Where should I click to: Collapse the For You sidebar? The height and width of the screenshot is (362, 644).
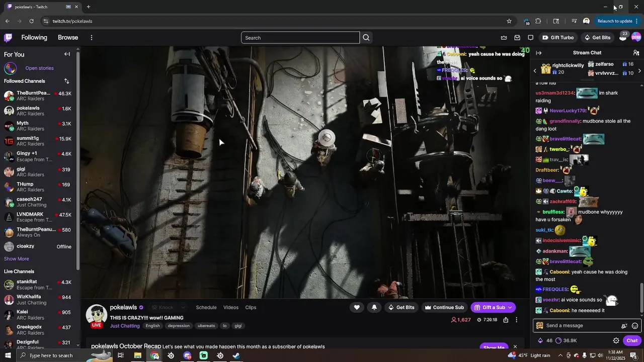(67, 54)
